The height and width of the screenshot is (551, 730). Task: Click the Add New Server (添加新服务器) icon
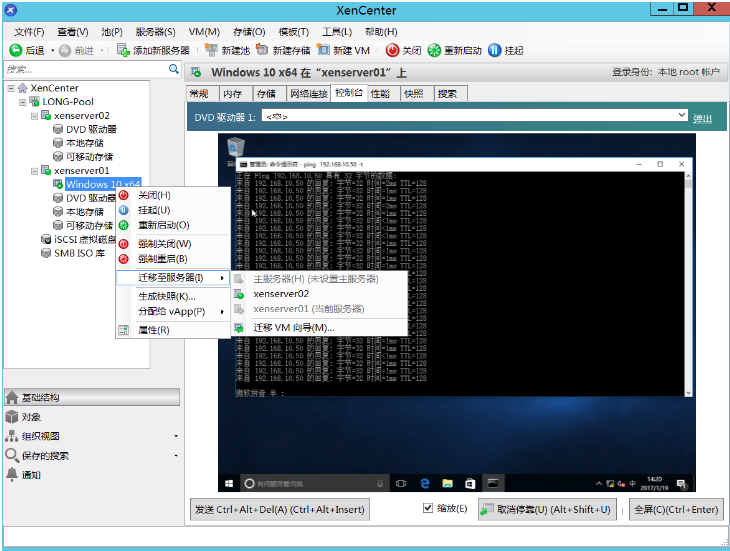point(123,50)
